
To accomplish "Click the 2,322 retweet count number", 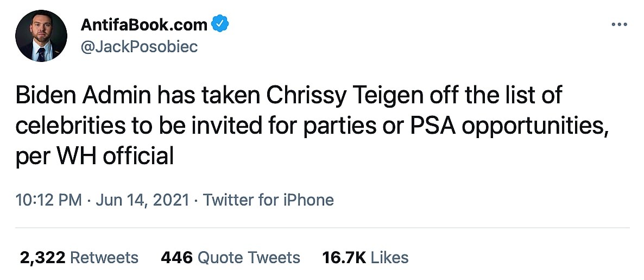I will click(x=43, y=257).
